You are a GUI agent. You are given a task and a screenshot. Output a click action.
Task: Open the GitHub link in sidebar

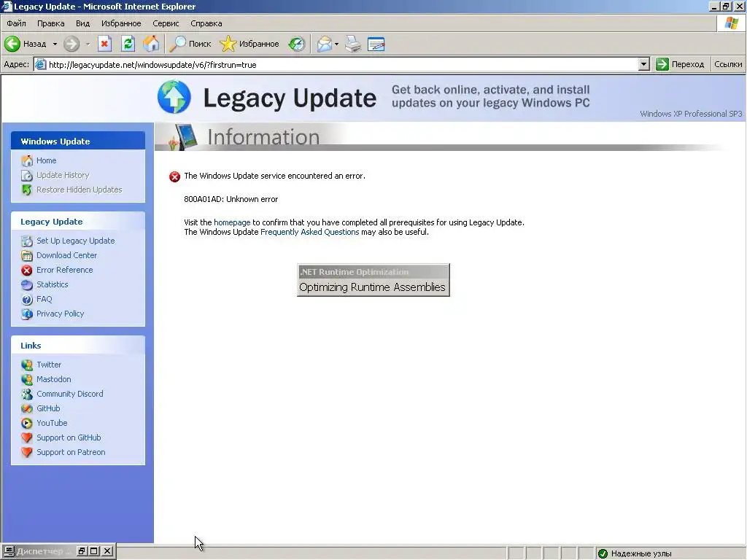click(48, 408)
